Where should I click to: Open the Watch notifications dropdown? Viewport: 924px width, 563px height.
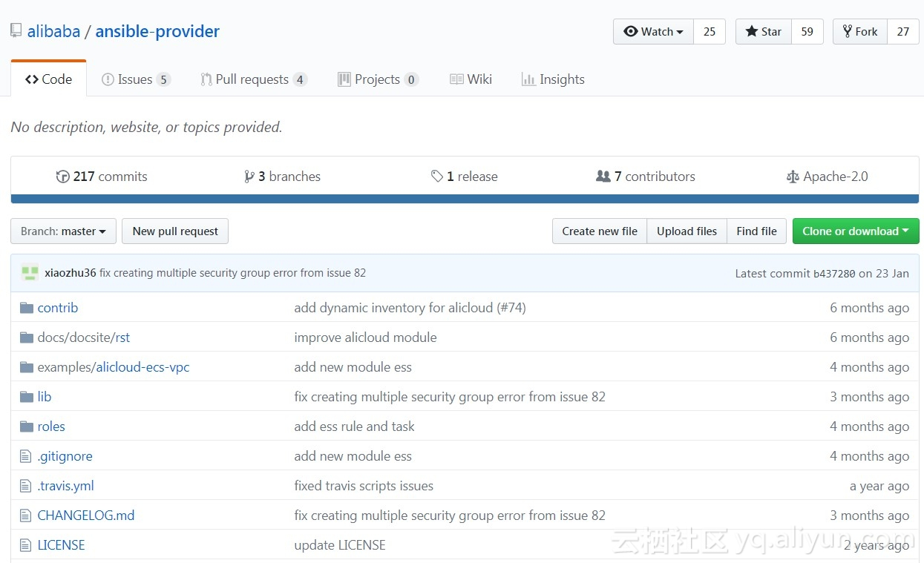pos(653,31)
